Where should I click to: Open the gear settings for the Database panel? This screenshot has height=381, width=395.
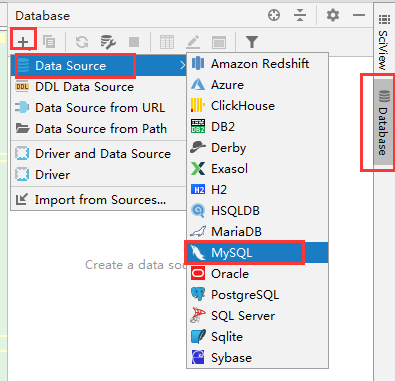(x=333, y=15)
